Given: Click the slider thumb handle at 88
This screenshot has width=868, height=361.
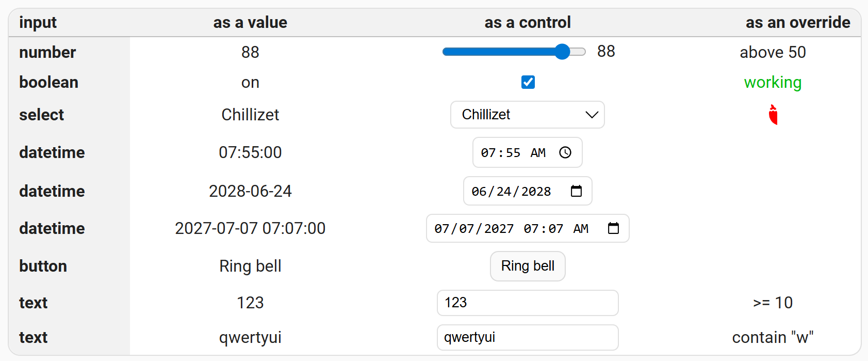Looking at the screenshot, I should click(x=562, y=52).
